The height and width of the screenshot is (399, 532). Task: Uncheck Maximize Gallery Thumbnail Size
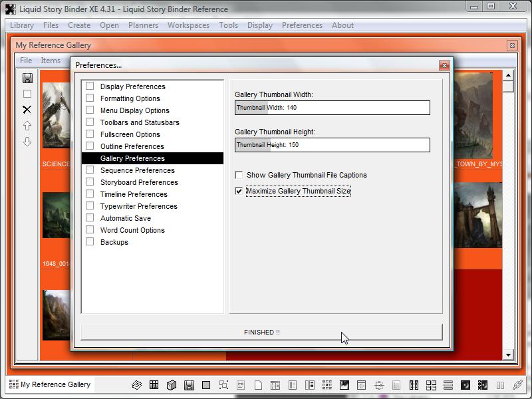(x=239, y=191)
